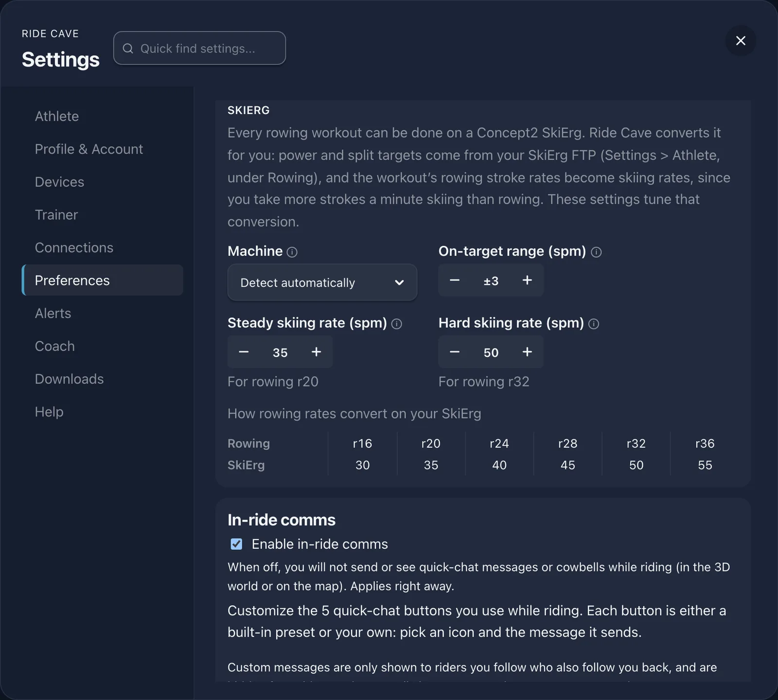Click the 'For rowing r20' hint text
This screenshot has width=778, height=700.
click(273, 382)
